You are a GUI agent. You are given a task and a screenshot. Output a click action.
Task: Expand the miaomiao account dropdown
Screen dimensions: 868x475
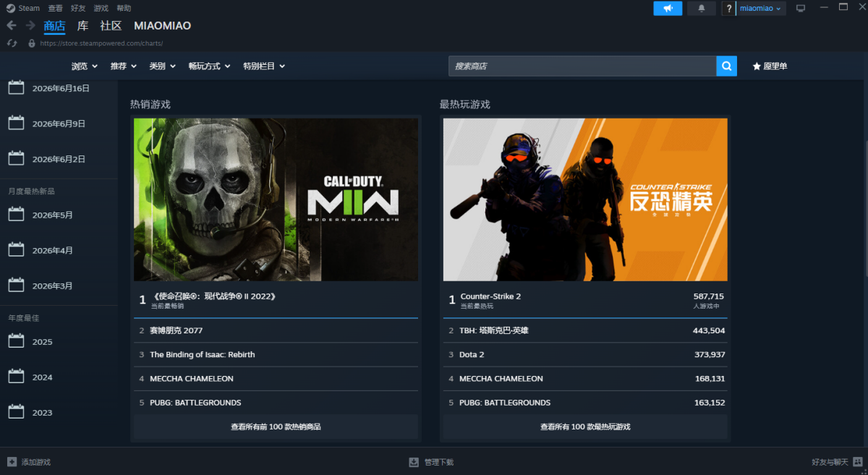(760, 9)
